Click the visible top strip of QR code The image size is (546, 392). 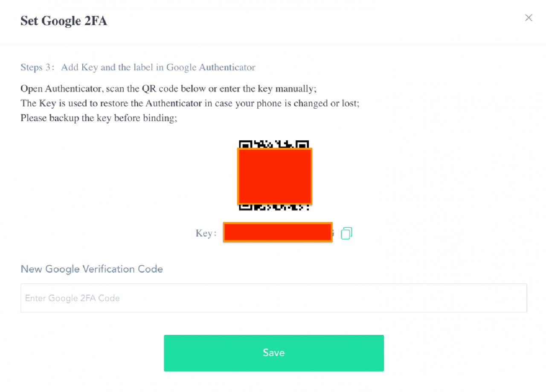pos(274,144)
